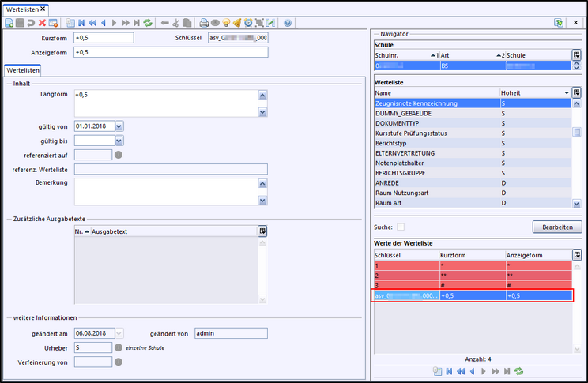
Task: Open column chooser for Werte der Werteliste table
Action: tap(577, 255)
